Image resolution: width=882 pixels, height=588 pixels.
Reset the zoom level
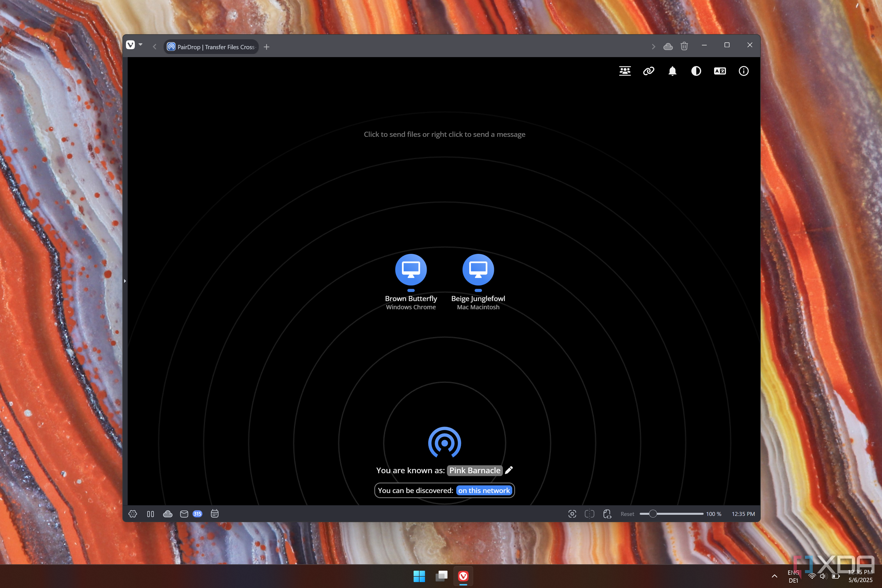627,514
